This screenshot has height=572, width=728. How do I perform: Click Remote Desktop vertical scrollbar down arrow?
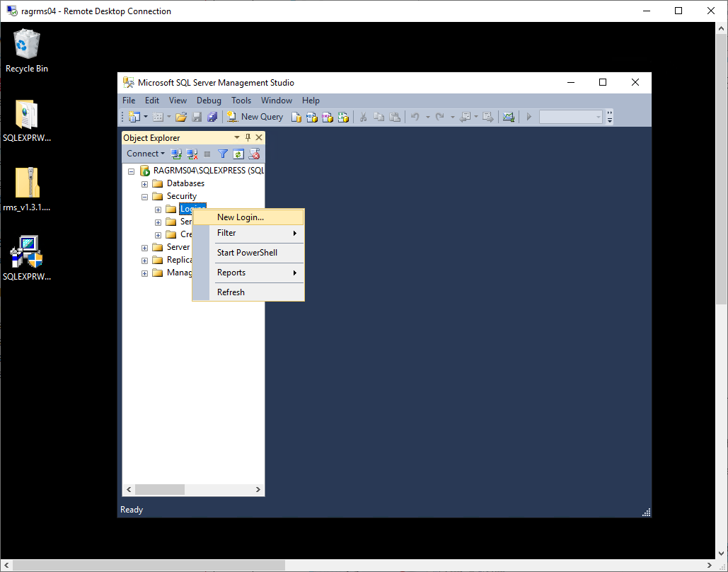721,554
